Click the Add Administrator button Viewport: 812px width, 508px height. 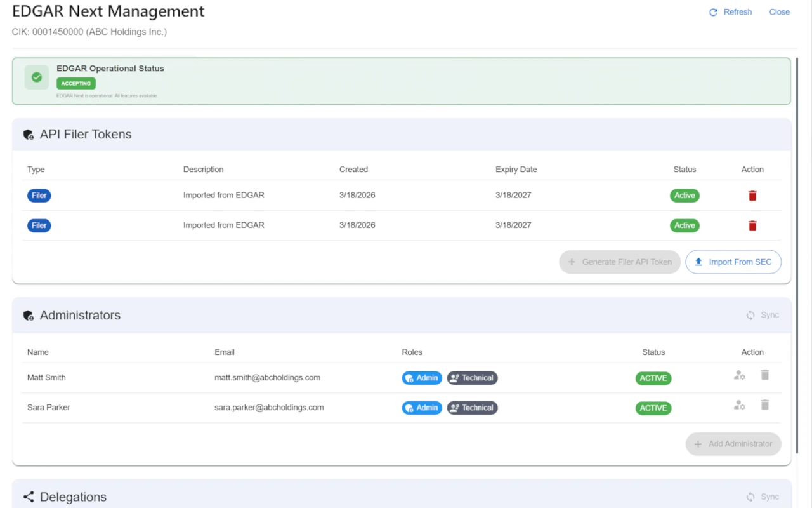(733, 444)
